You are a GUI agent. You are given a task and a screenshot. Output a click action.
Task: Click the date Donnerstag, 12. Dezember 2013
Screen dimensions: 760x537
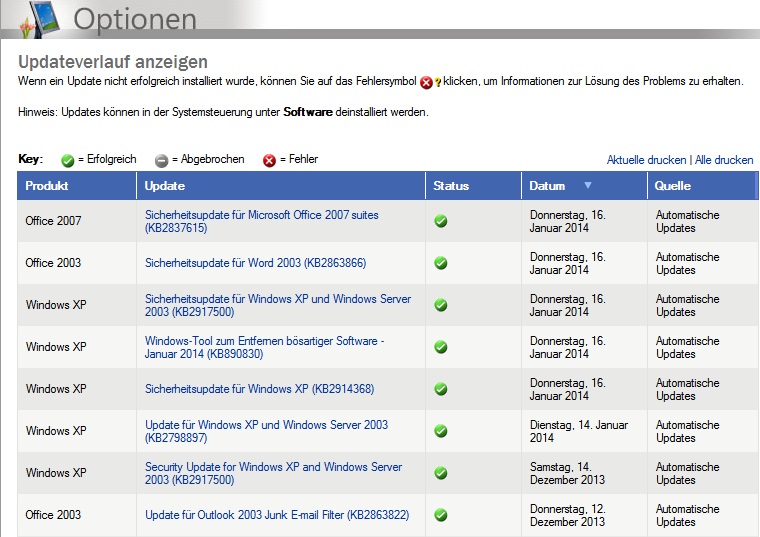tap(568, 515)
